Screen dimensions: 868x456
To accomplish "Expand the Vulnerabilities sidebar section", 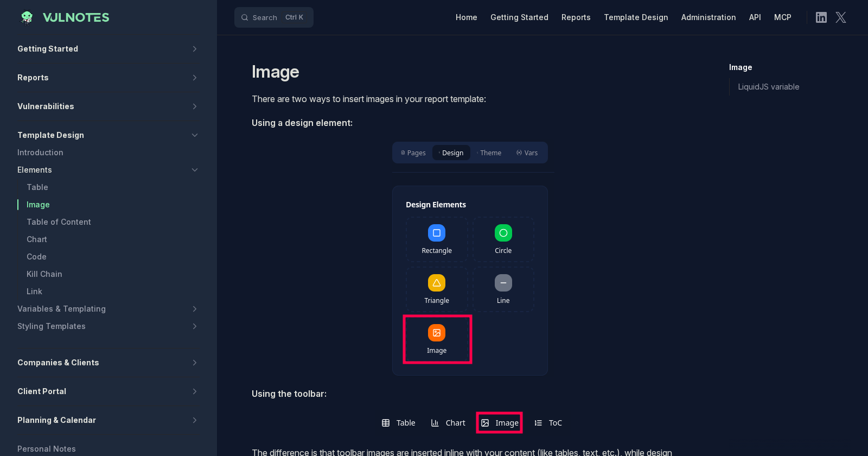I will coord(195,106).
